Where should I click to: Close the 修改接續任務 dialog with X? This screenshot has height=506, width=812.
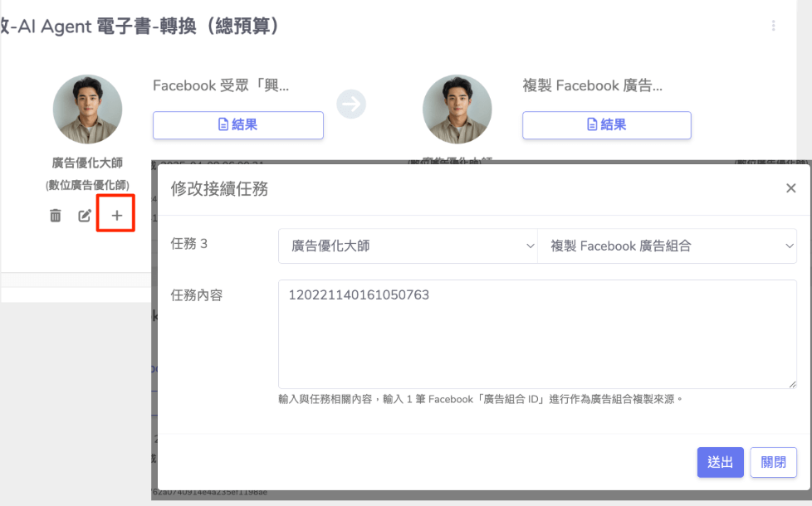[x=790, y=188]
